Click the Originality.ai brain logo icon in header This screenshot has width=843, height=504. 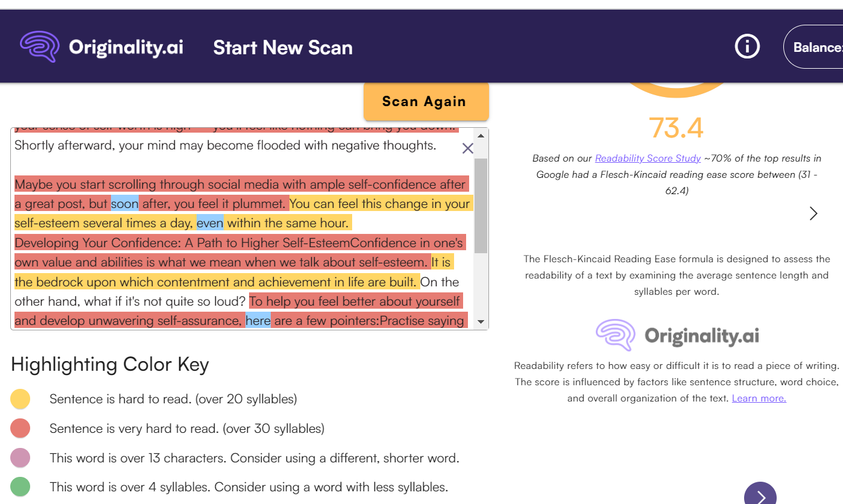[x=40, y=47]
